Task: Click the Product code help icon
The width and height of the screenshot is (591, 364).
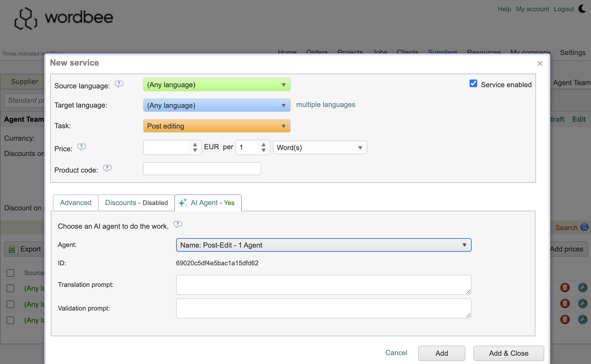Action: pos(107,168)
